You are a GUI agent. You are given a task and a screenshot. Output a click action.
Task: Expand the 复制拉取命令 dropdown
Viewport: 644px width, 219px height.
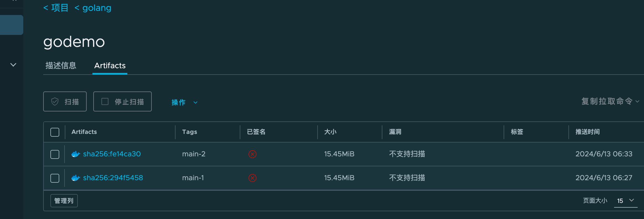pyautogui.click(x=610, y=101)
